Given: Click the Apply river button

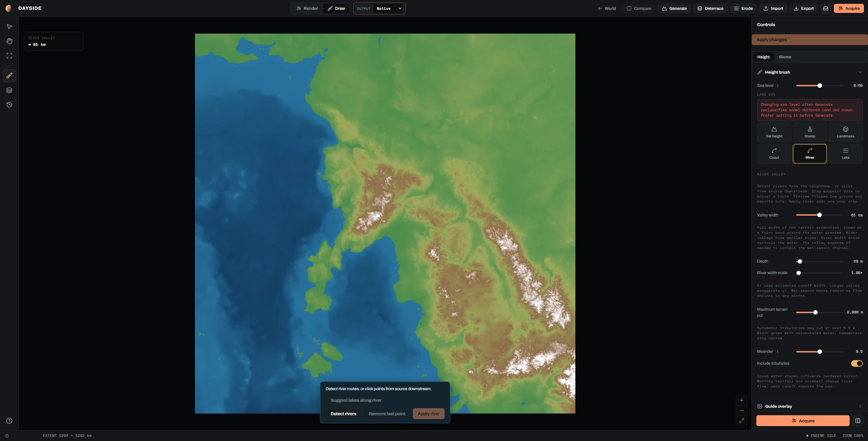Looking at the screenshot, I should pyautogui.click(x=429, y=414).
